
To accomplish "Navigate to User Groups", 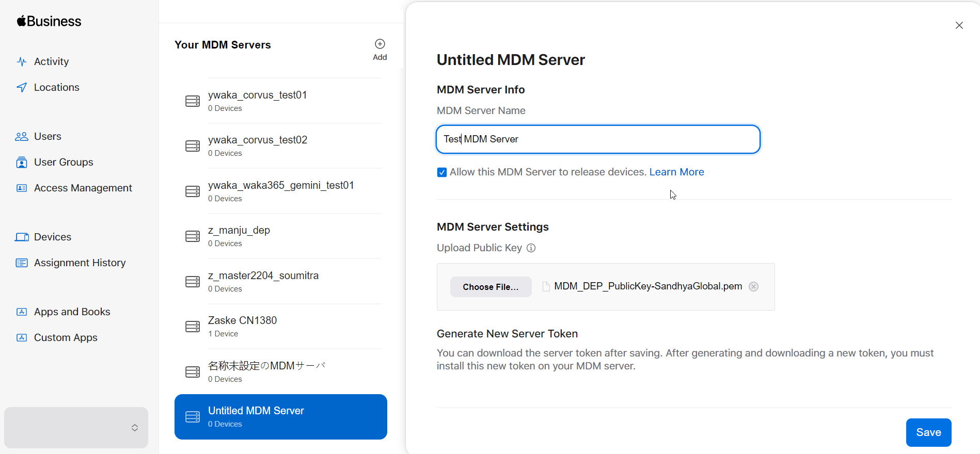I will tap(64, 162).
